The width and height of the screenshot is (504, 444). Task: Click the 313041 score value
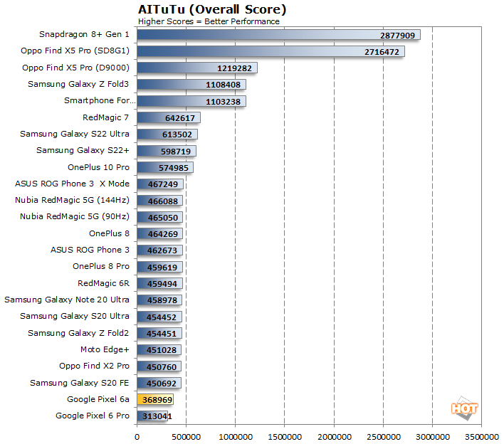click(157, 416)
